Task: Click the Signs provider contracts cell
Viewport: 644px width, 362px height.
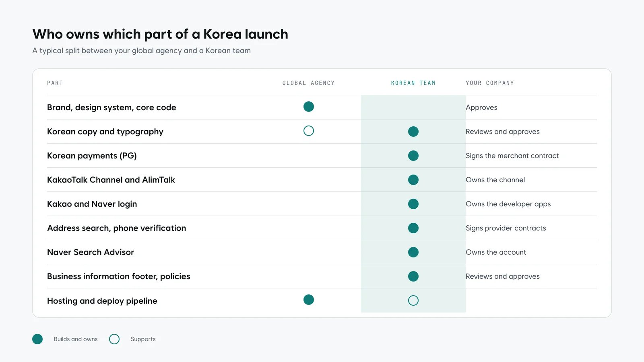Action: coord(506,228)
